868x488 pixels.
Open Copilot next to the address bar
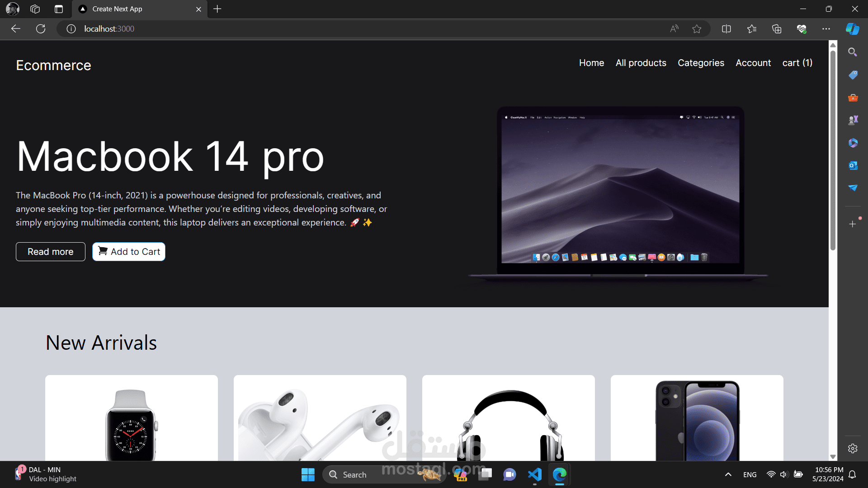point(852,28)
